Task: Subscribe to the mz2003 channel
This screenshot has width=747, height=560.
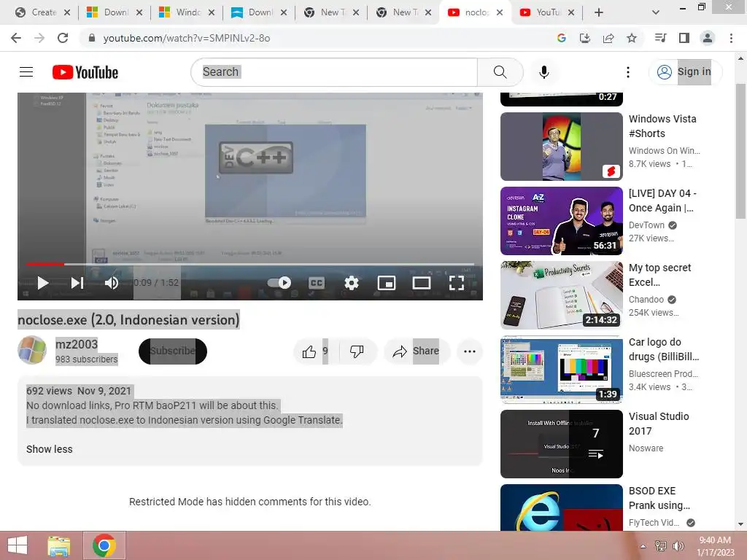Action: 172,351
